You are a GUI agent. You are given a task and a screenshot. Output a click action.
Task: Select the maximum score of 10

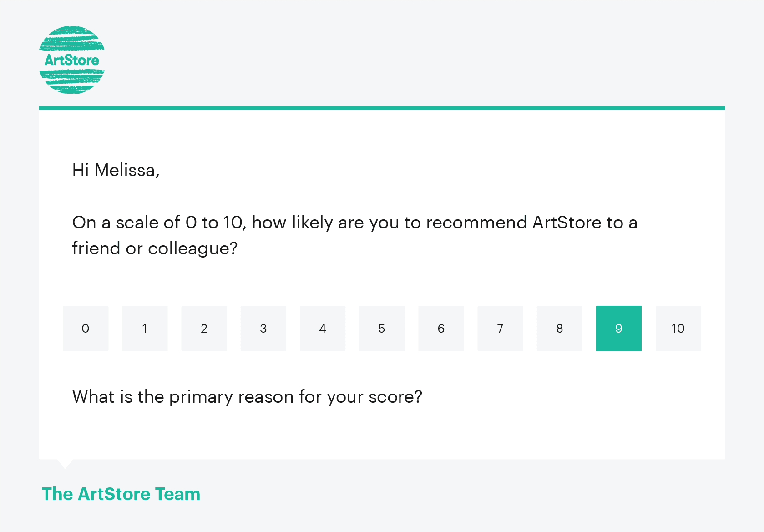[678, 328]
